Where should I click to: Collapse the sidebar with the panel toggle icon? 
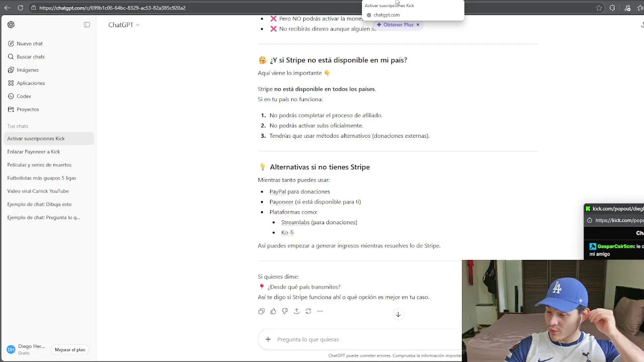(87, 25)
